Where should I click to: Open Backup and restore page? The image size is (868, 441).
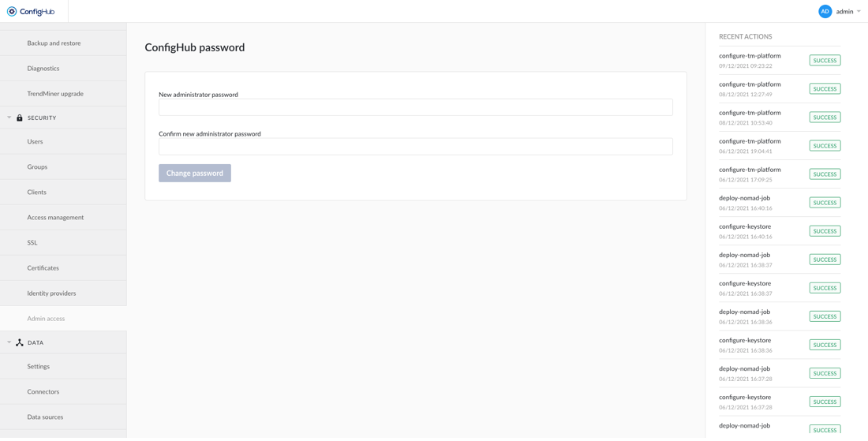pos(54,43)
